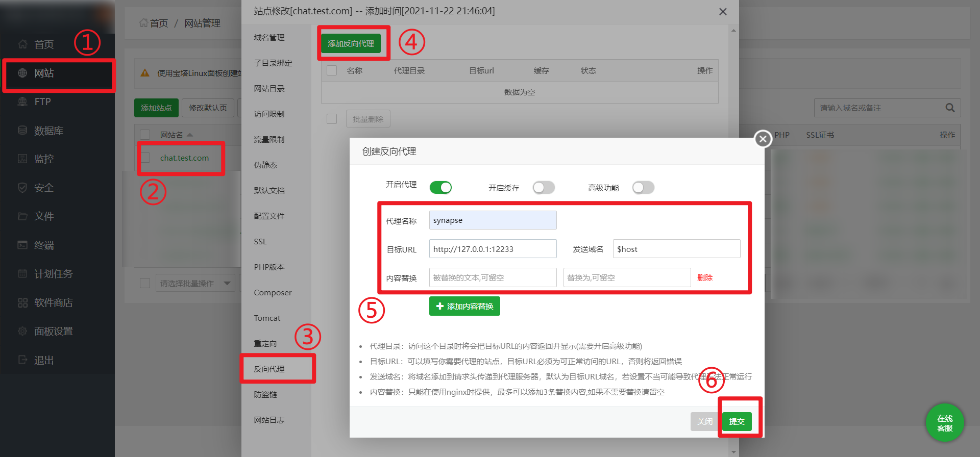Open the 请选择批量操作 dropdown
The image size is (980, 457).
click(194, 283)
